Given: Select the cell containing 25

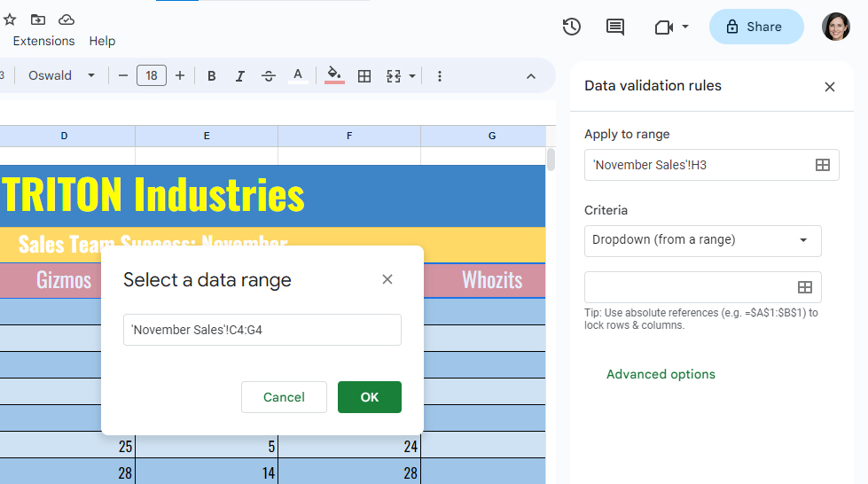Looking at the screenshot, I should [67, 446].
